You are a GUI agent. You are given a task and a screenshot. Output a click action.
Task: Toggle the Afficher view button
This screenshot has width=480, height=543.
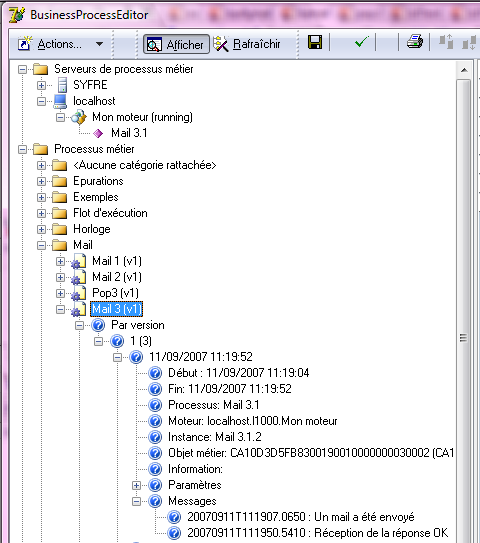tap(176, 44)
